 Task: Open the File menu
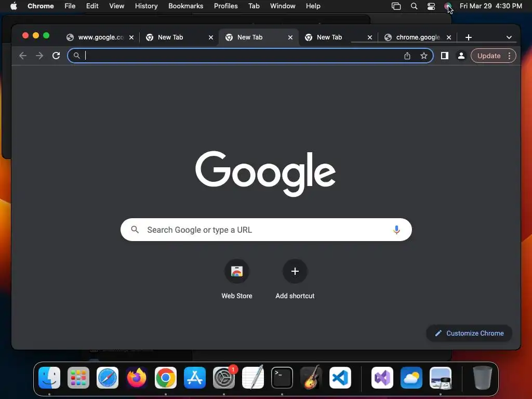70,6
